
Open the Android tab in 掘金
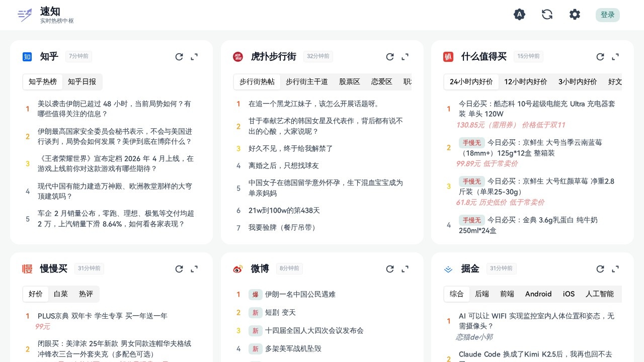(538, 294)
